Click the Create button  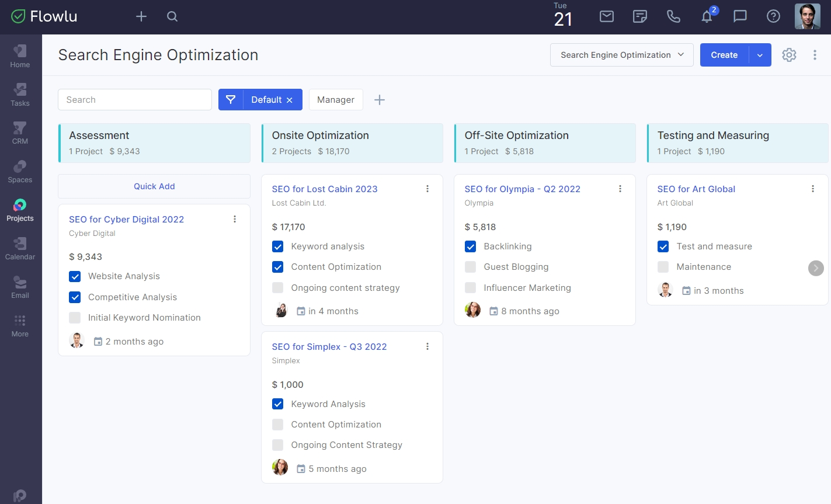click(724, 55)
